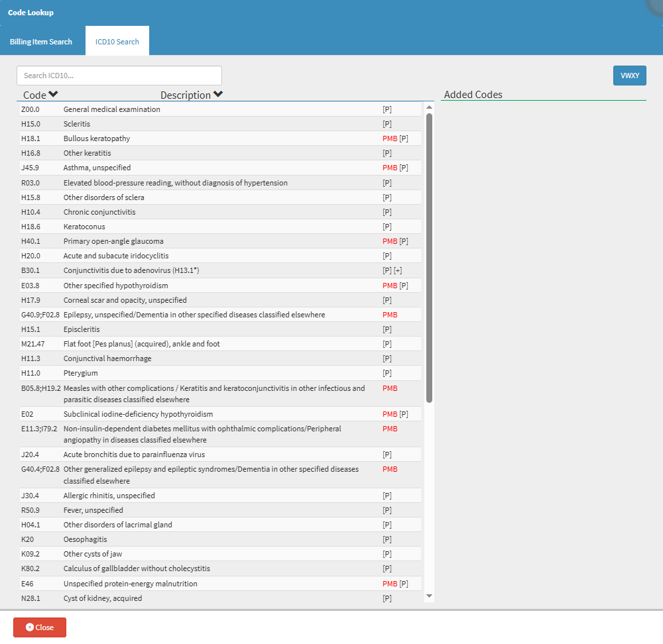The image size is (663, 644).
Task: Select H10.4 Chronic conjunctivitis
Action: pos(220,212)
